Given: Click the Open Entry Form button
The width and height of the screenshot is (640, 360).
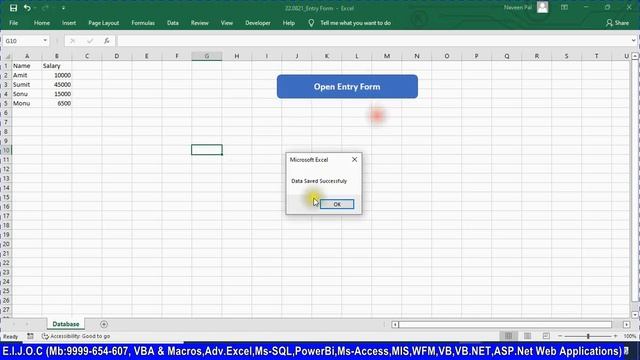Looking at the screenshot, I should pos(347,87).
